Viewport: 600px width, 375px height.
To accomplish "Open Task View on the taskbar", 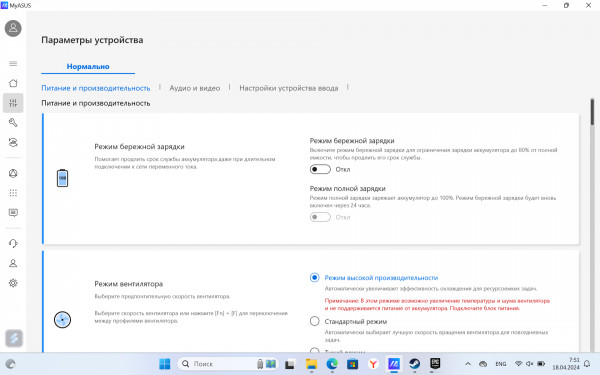I will click(290, 364).
